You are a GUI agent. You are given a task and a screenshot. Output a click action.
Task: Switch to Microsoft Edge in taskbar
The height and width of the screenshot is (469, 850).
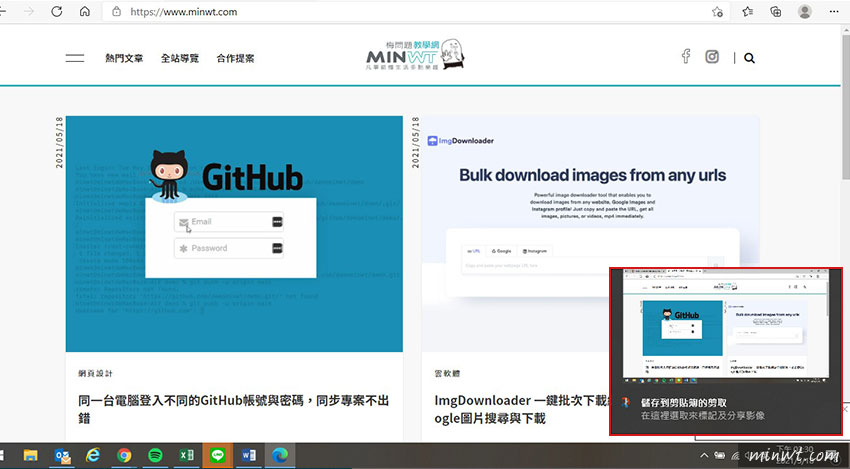point(280,455)
